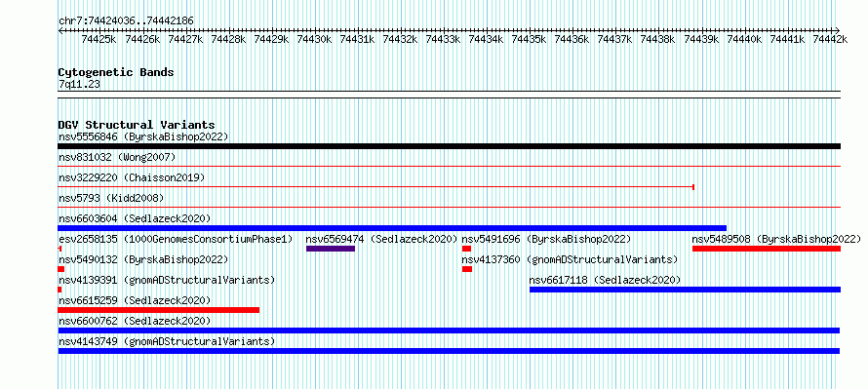Image resolution: width=868 pixels, height=389 pixels.
Task: Open esv2658135 (1000GenomesConsortiumPhase1) label
Action: click(176, 239)
